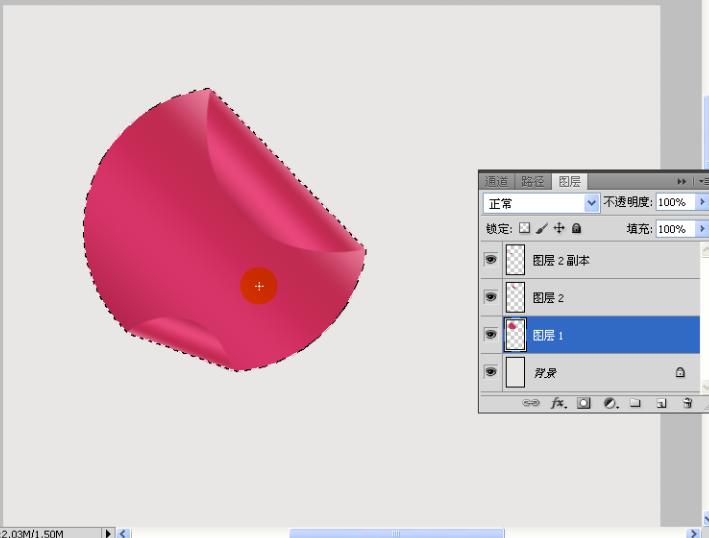This screenshot has height=538, width=709.
Task: Hide the 图层 2 副本 layer
Action: click(x=491, y=260)
